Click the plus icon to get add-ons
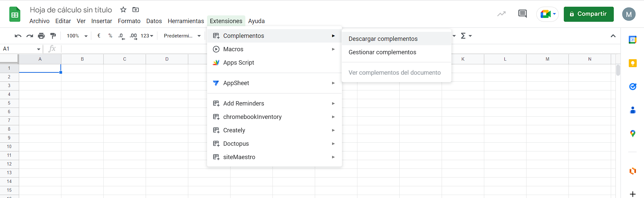Image resolution: width=644 pixels, height=198 pixels. tap(633, 194)
